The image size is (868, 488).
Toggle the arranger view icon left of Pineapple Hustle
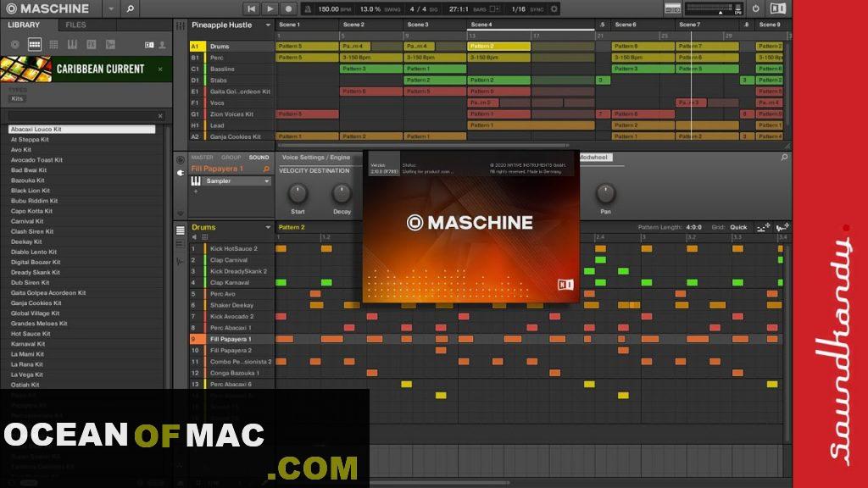181,25
